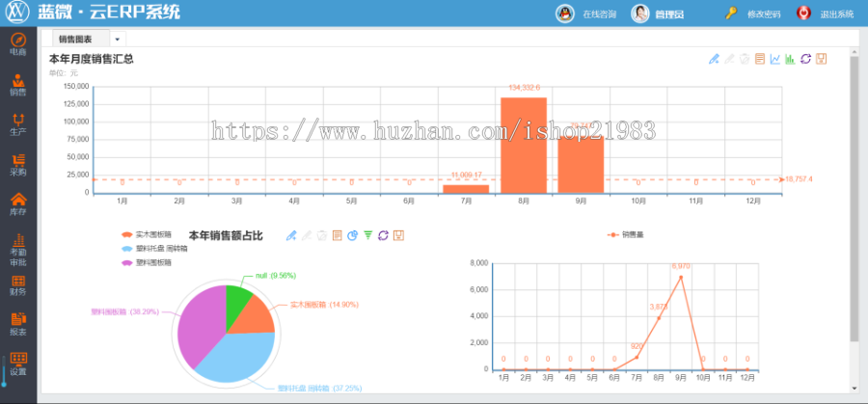Screen dimensions: 868x404
Task: Expand the dropdown next to 销售图表 tab
Action: coord(117,40)
